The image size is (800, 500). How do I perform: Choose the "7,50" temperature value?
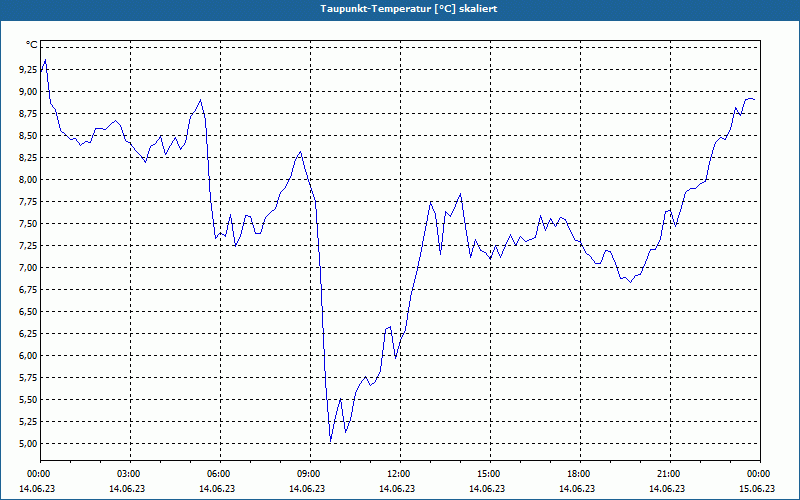tap(29, 224)
